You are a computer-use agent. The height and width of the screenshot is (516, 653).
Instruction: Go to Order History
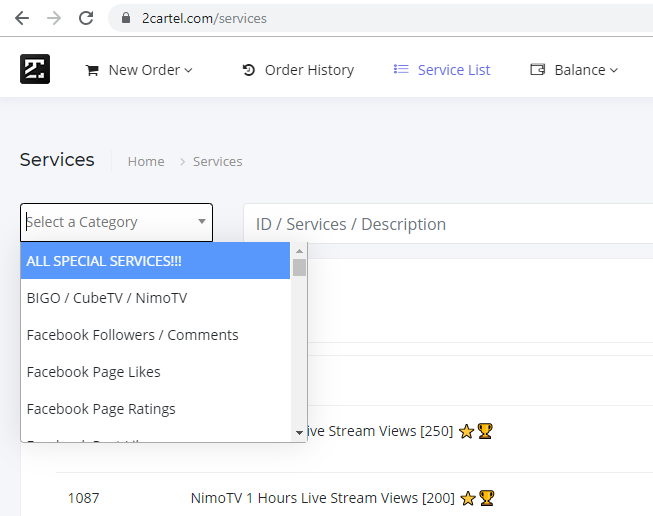tap(309, 70)
